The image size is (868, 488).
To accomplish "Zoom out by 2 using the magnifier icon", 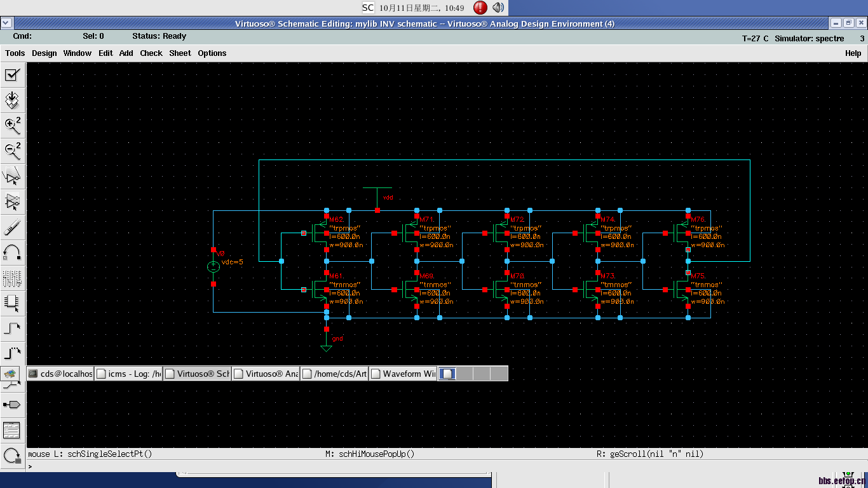I will point(12,151).
